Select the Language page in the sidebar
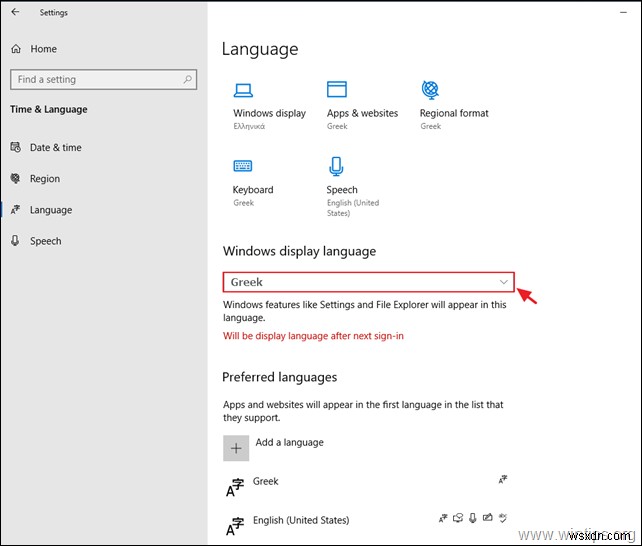 tap(51, 210)
